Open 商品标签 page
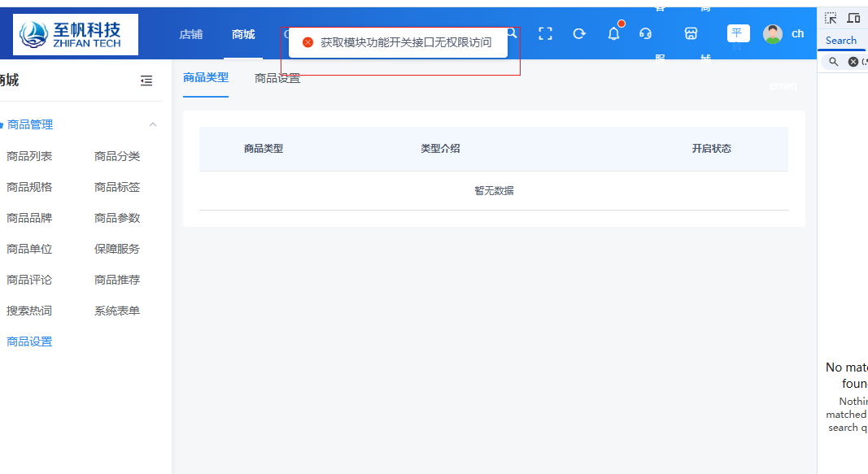 tap(117, 187)
